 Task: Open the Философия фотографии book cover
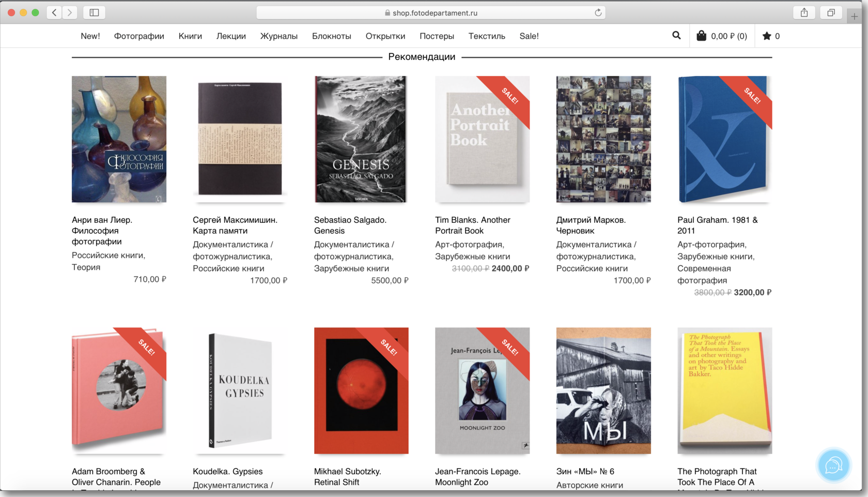pyautogui.click(x=119, y=139)
